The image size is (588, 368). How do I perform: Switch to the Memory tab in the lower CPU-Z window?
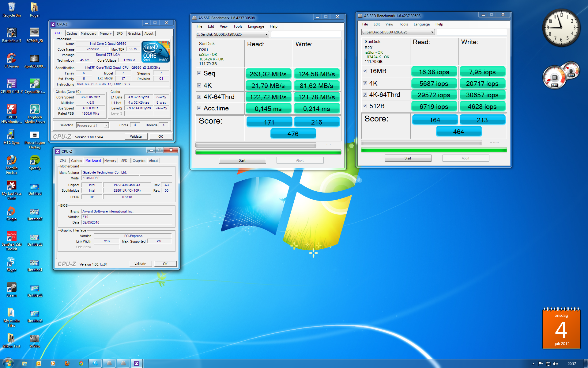(110, 161)
